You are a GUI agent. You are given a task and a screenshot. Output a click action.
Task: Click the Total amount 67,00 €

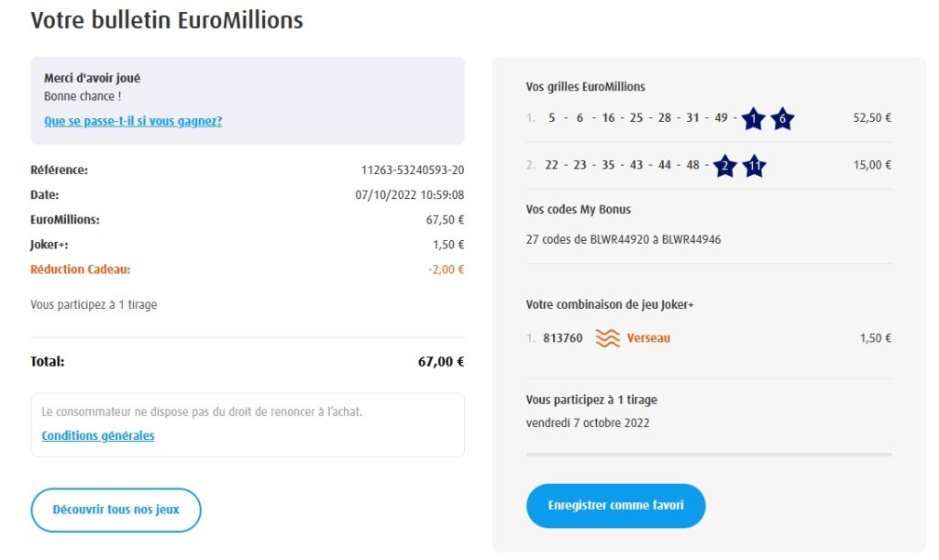click(440, 362)
